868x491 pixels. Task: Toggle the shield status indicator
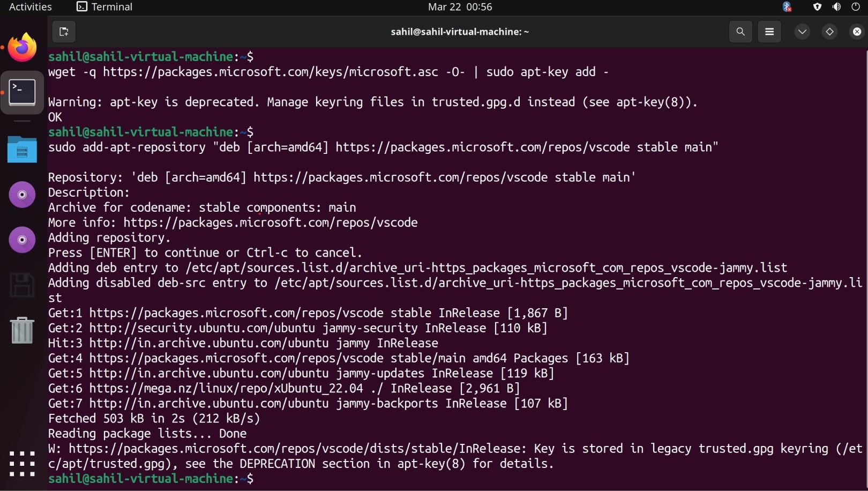tap(817, 6)
